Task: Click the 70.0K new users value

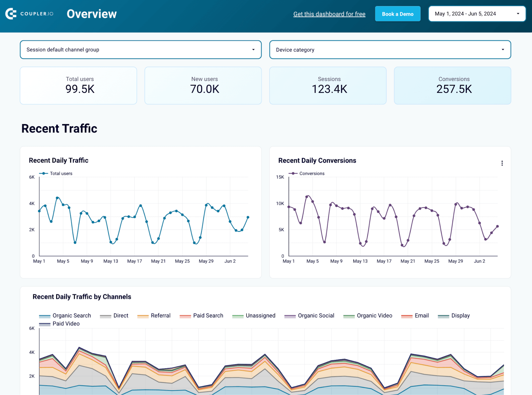Action: [x=204, y=89]
